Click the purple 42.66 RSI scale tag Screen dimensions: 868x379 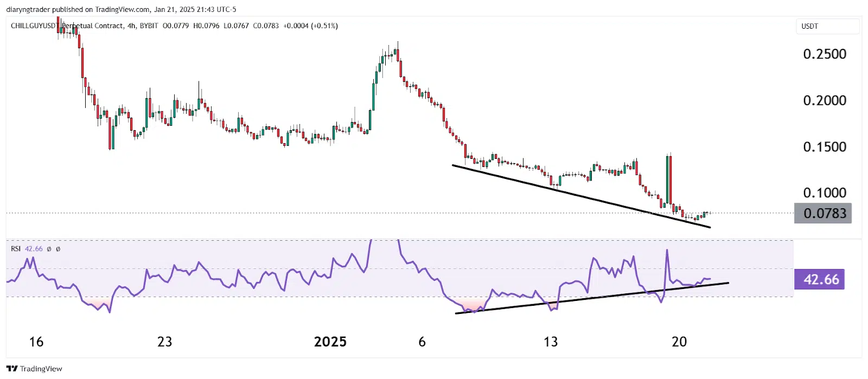819,280
